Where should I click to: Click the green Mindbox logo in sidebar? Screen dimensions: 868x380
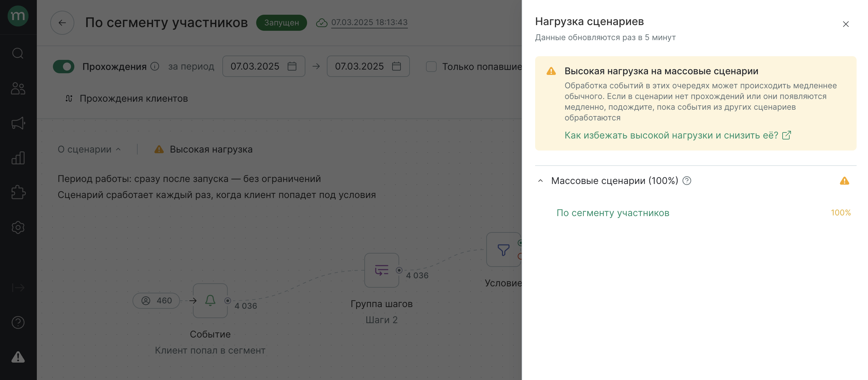(x=18, y=16)
